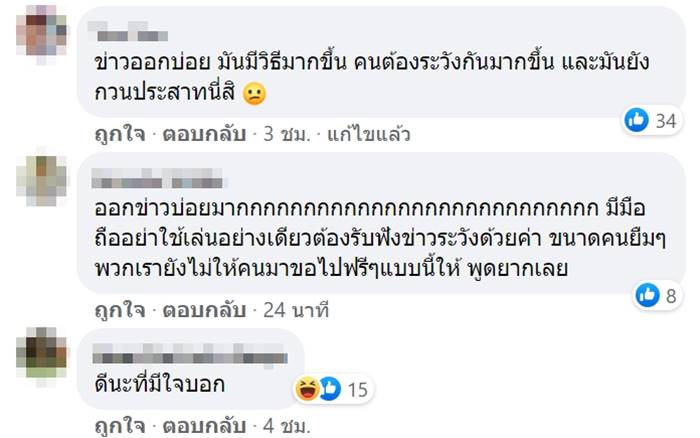The width and height of the screenshot is (700, 438).
Task: Open the third commenter's profile picture
Action: (x=40, y=353)
